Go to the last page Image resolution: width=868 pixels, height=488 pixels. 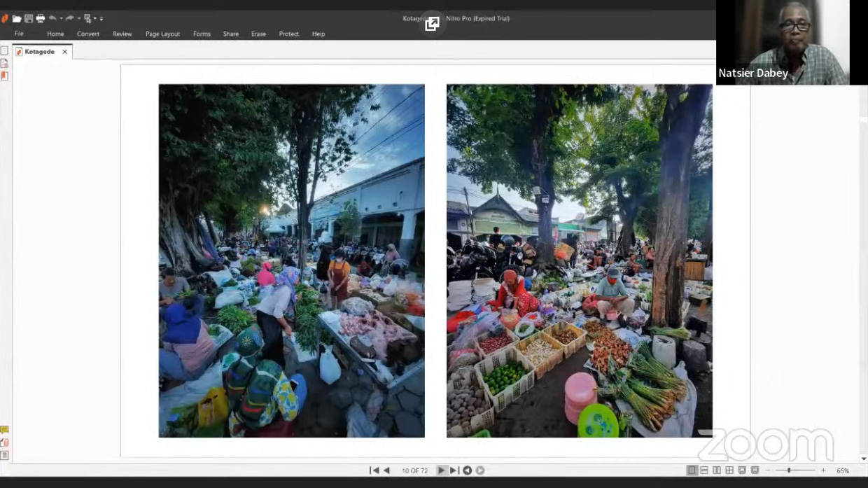pyautogui.click(x=454, y=470)
